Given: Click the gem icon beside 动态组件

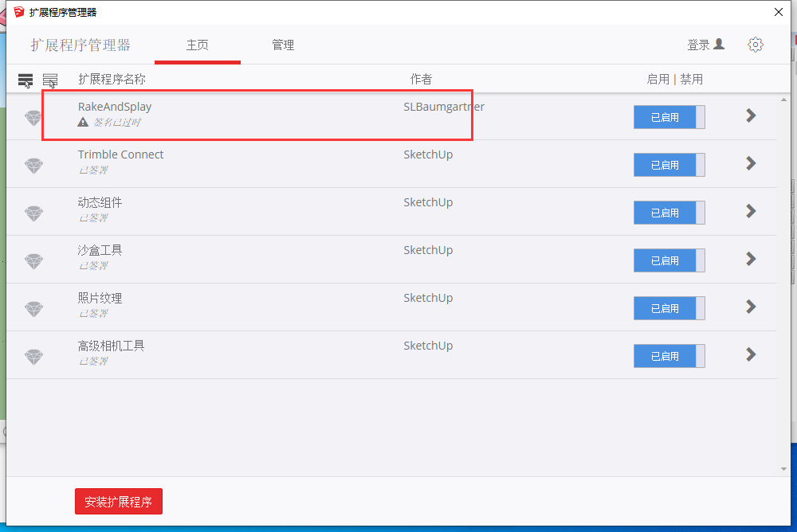Looking at the screenshot, I should pos(33,213).
